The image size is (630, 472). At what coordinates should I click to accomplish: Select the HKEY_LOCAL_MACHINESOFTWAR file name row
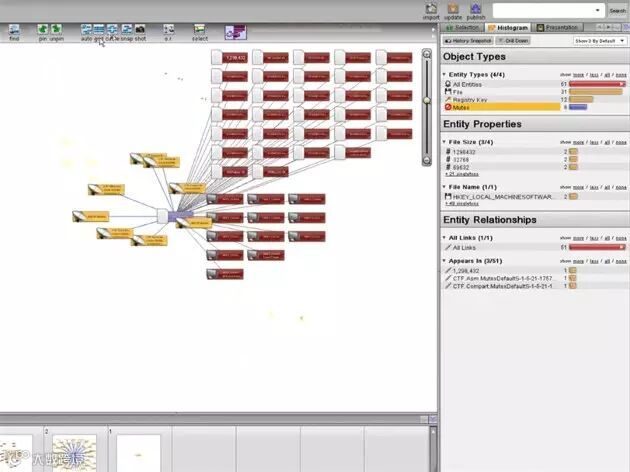click(x=502, y=197)
